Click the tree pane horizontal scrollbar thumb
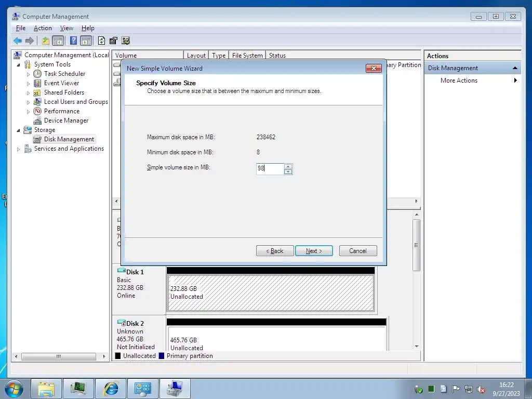532x399 pixels. click(x=58, y=356)
